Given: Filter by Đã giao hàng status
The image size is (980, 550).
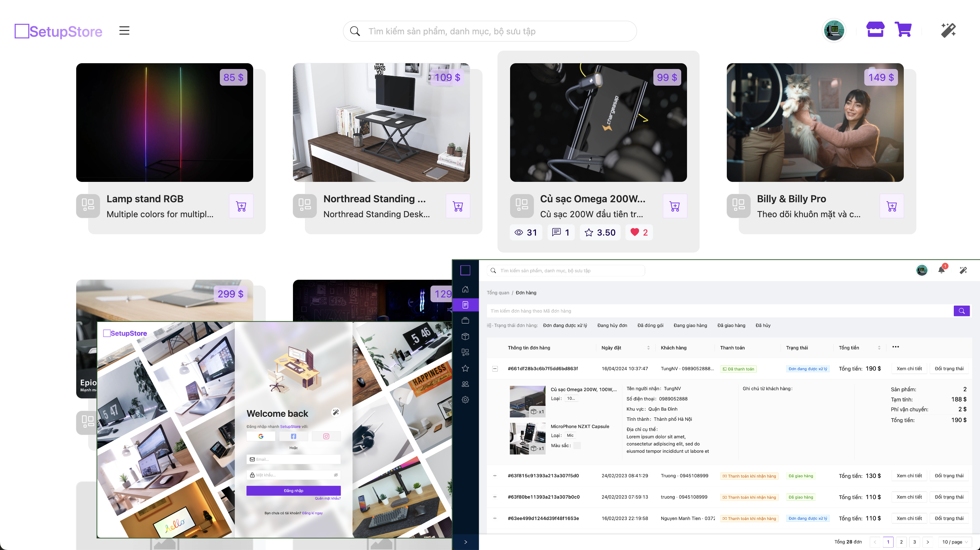Looking at the screenshot, I should point(731,325).
